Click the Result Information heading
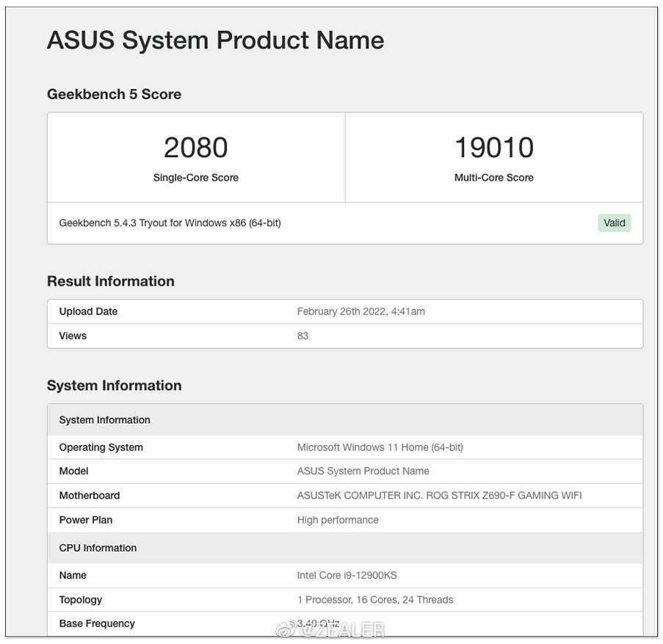This screenshot has width=663, height=644. 110,281
